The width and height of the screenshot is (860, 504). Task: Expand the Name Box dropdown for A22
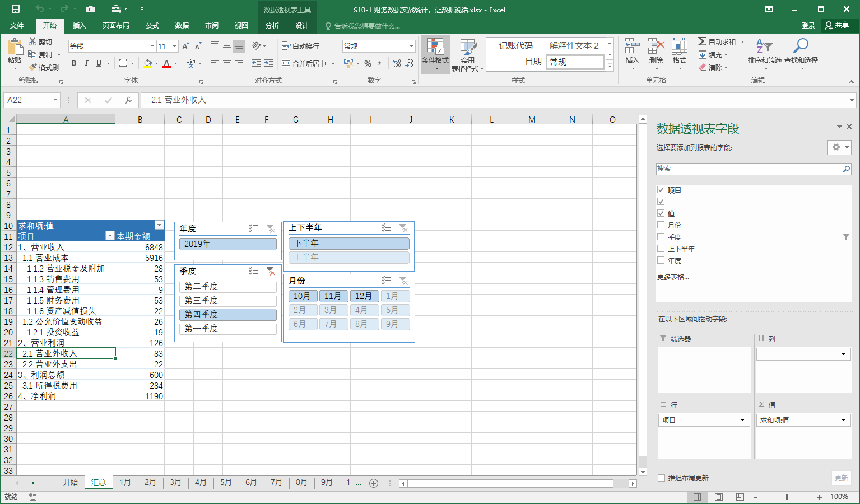(55, 100)
